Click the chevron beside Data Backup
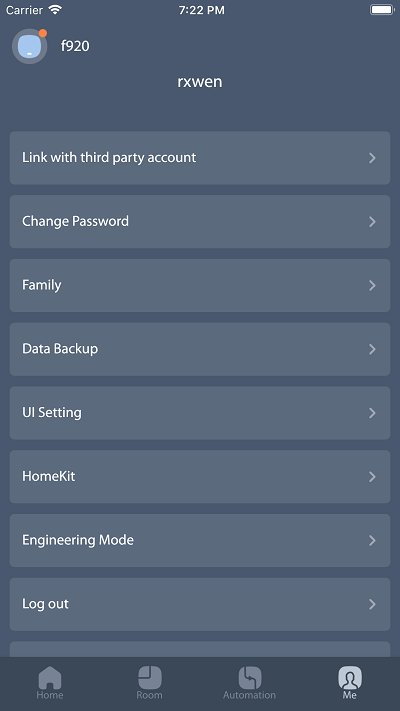This screenshot has height=711, width=400. point(372,349)
